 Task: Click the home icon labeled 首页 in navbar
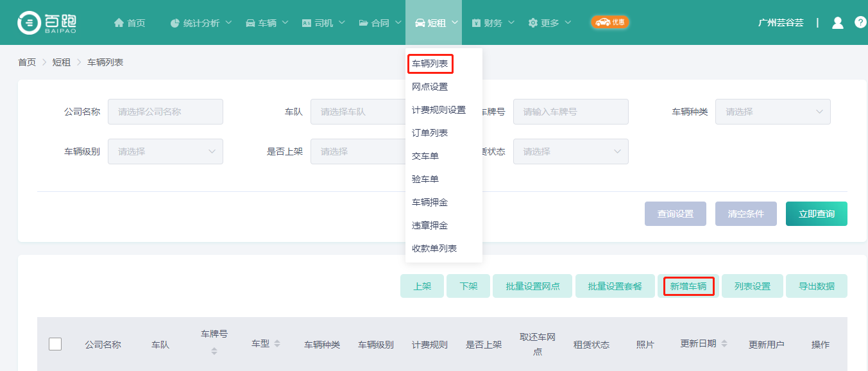click(x=129, y=22)
